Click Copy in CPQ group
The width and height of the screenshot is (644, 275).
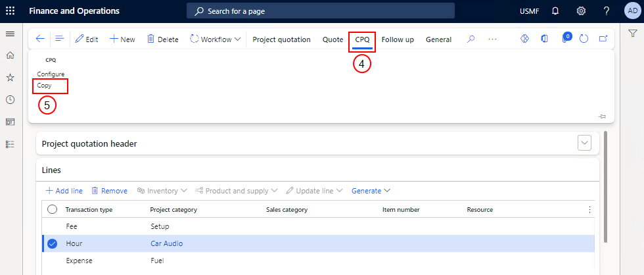[45, 86]
